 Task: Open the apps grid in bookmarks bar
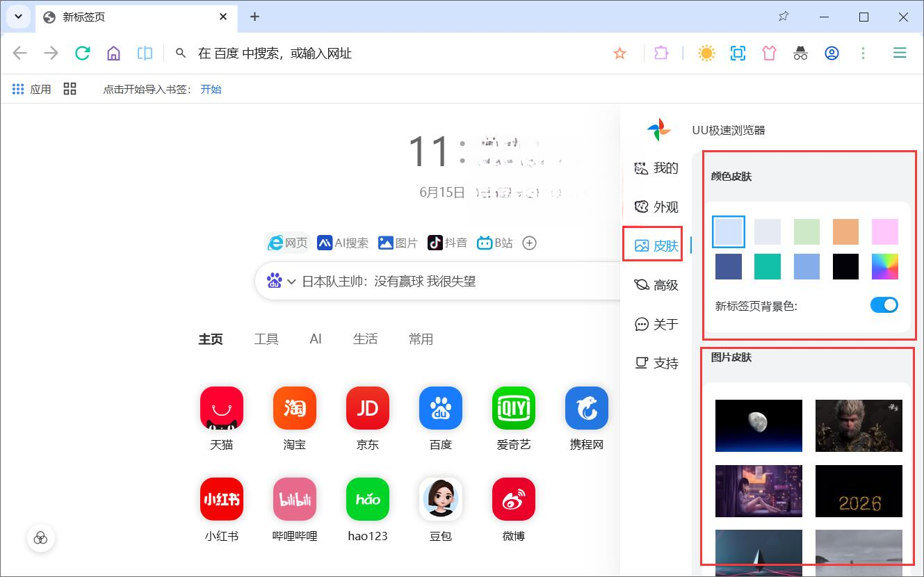coord(32,89)
